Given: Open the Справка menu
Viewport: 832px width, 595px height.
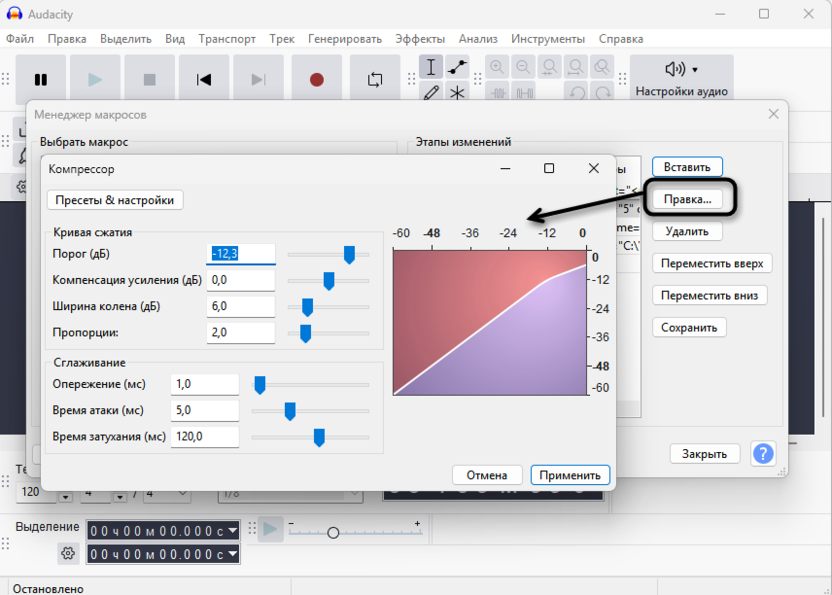Looking at the screenshot, I should coord(621,39).
